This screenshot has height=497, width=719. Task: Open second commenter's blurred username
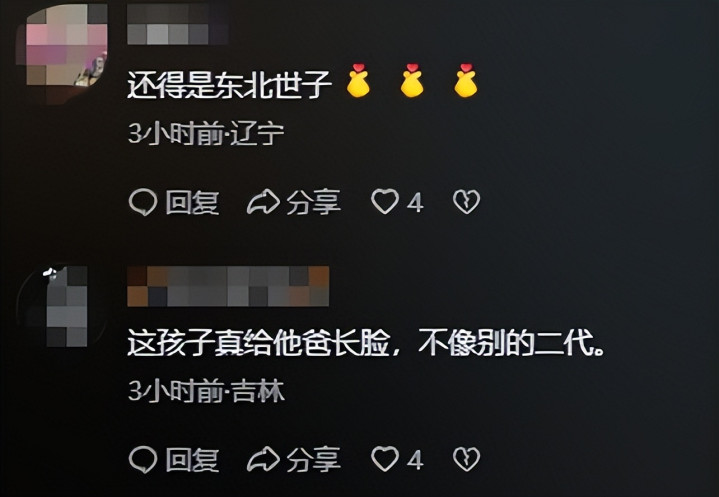[x=228, y=286]
